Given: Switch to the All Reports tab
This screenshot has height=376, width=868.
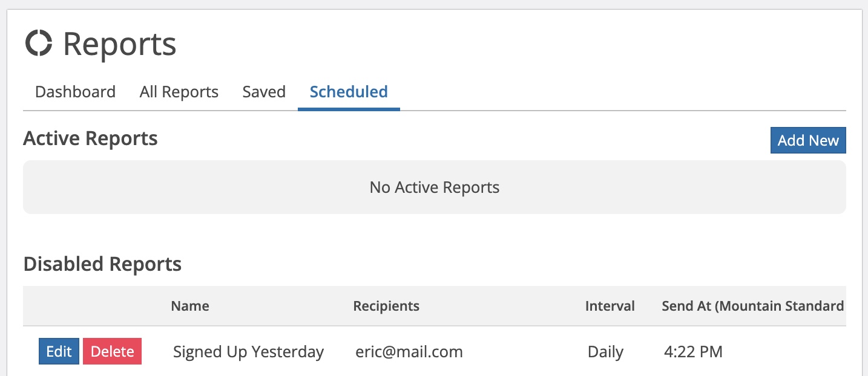Looking at the screenshot, I should point(179,92).
